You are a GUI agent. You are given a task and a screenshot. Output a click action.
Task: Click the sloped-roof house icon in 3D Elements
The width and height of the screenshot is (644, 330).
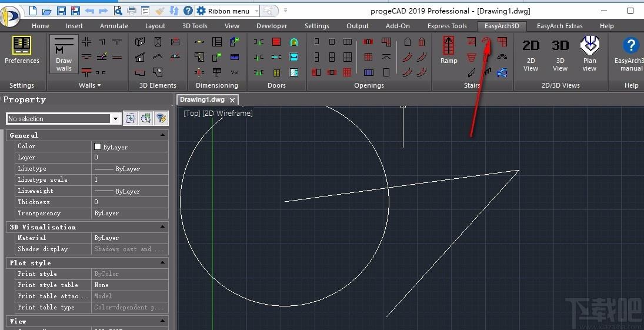[x=139, y=57]
